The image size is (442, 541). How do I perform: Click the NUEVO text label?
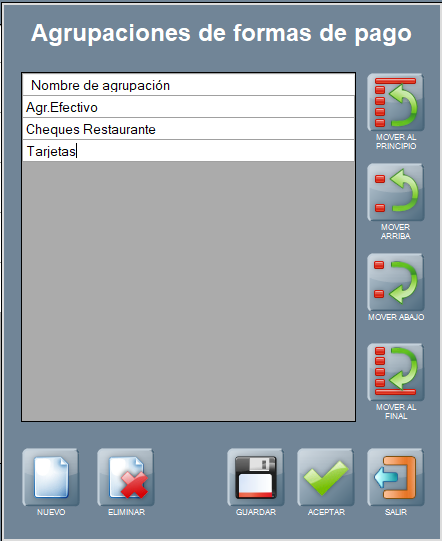[x=51, y=512]
